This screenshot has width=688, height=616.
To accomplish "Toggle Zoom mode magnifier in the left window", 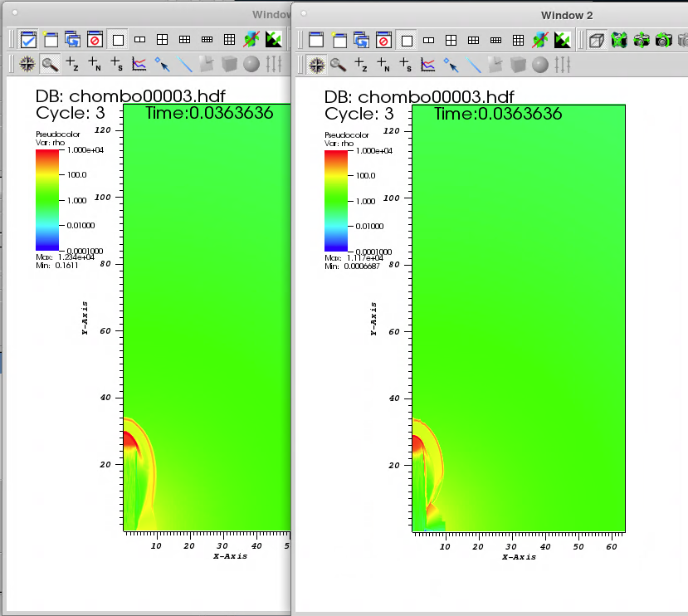I will (x=50, y=64).
